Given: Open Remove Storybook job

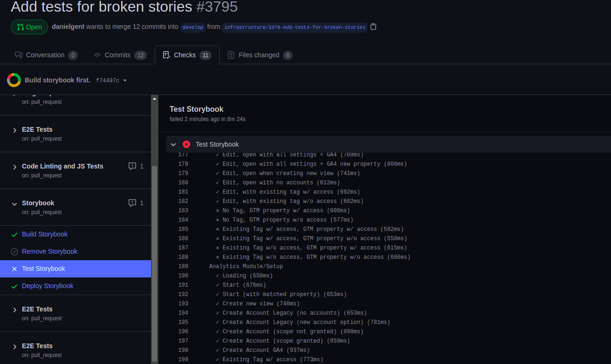Looking at the screenshot, I should tap(49, 251).
